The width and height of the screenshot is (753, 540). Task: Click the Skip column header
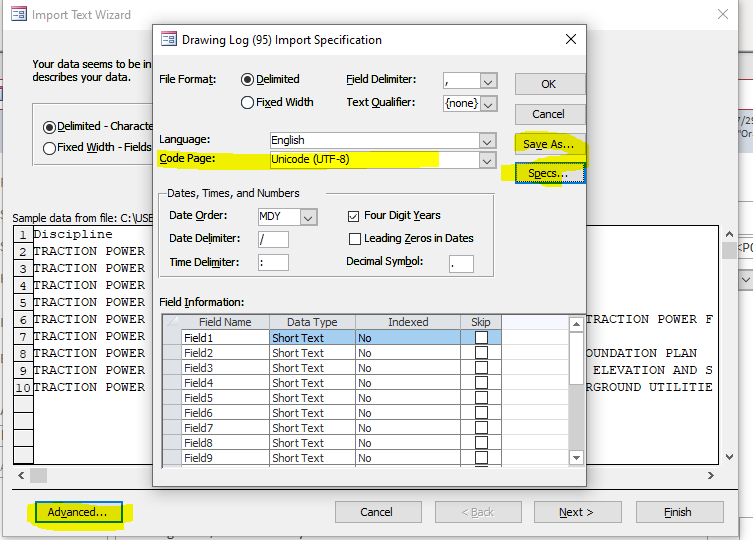pos(481,322)
